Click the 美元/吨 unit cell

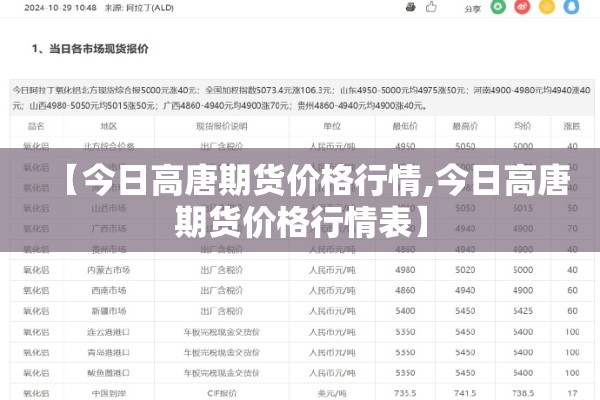332,393
